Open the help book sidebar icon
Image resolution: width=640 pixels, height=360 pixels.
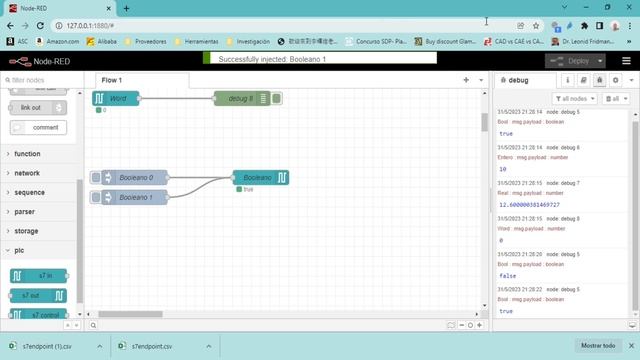coord(583,80)
